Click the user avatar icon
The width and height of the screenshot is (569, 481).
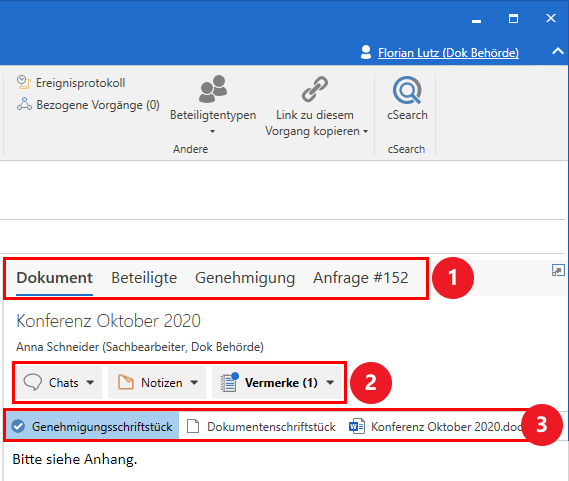click(366, 52)
